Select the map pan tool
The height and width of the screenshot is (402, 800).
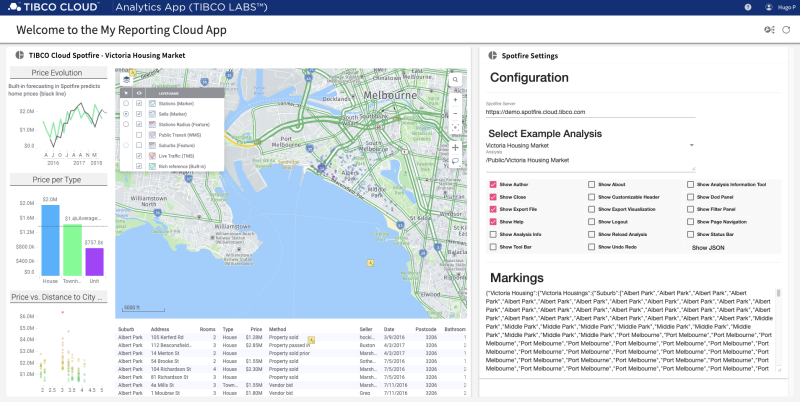pyautogui.click(x=455, y=148)
